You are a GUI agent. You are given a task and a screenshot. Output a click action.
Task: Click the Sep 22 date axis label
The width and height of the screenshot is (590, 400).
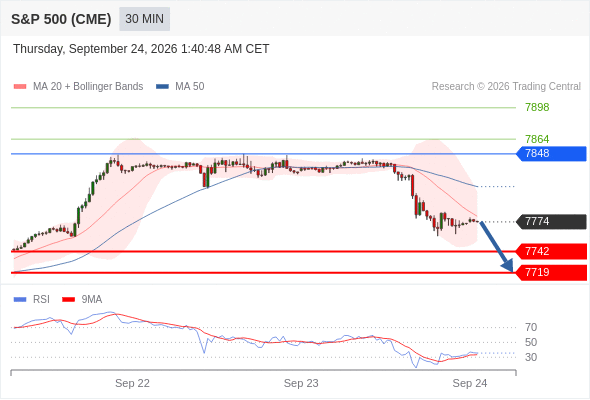tap(132, 383)
